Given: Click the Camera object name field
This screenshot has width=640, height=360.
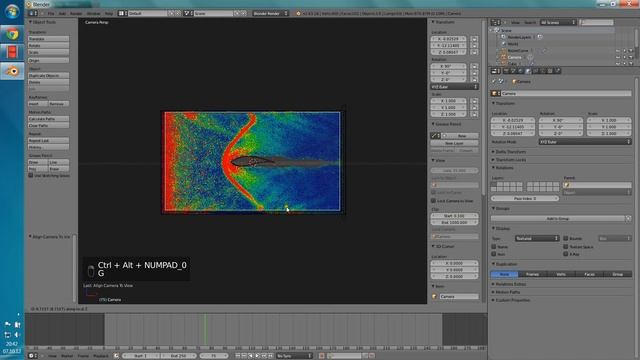Looking at the screenshot, I should pyautogui.click(x=566, y=93).
